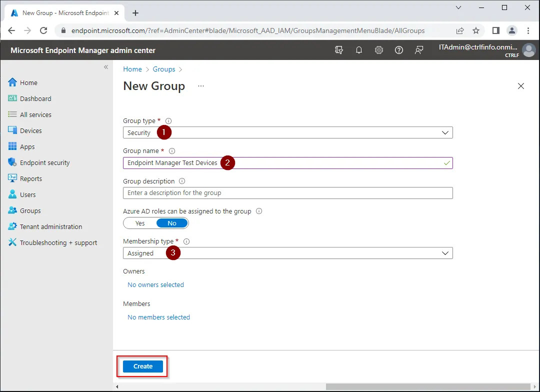Click horizontal scrollbar left arrow
The height and width of the screenshot is (392, 540).
[x=117, y=387]
